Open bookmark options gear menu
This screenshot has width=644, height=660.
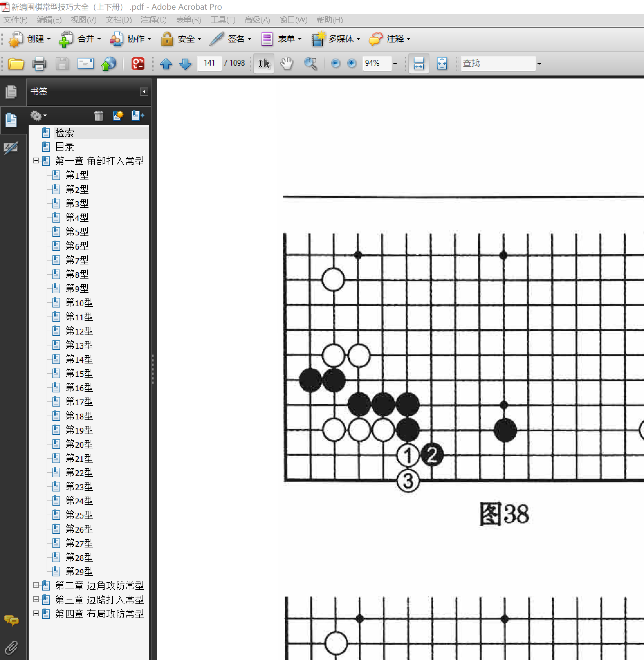click(x=38, y=116)
